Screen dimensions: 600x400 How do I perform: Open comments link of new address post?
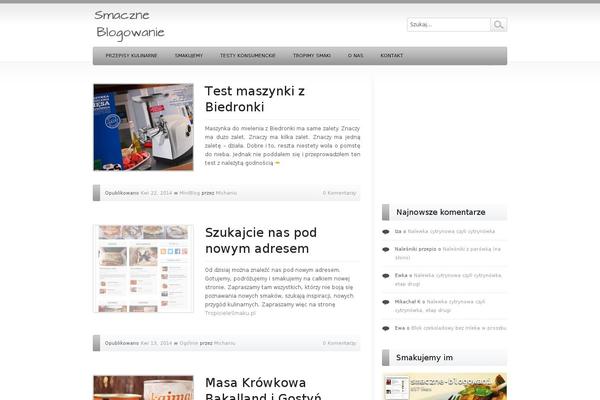339,343
